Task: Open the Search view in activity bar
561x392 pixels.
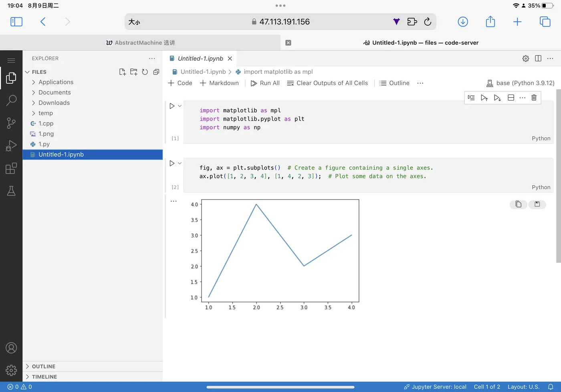Action: pyautogui.click(x=11, y=100)
